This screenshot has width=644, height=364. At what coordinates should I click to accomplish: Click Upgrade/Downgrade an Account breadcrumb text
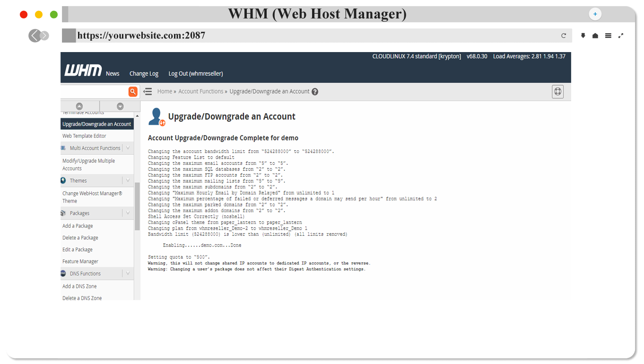pyautogui.click(x=270, y=91)
